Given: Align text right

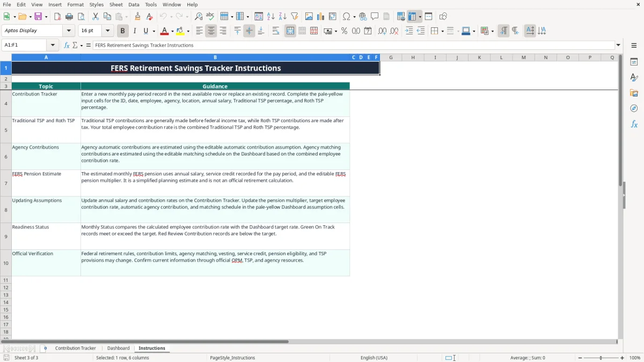Looking at the screenshot, I should click(x=223, y=31).
